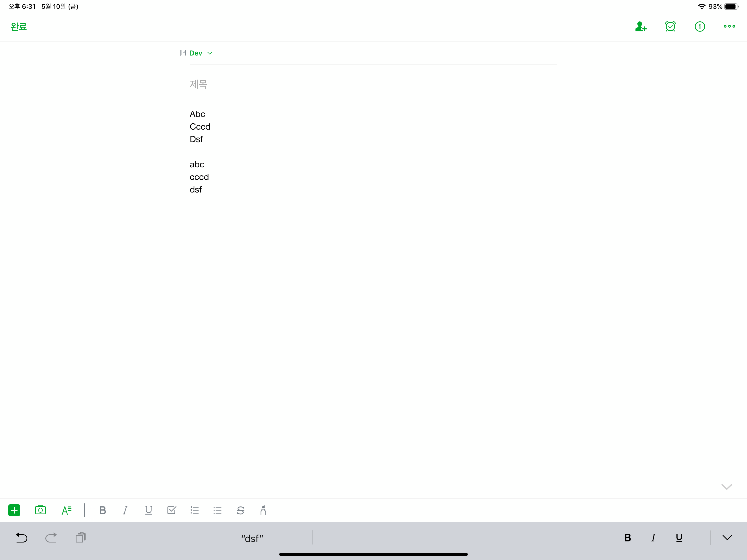Screen dimensions: 747x560
Task: Open the text style options icon
Action: click(66, 510)
